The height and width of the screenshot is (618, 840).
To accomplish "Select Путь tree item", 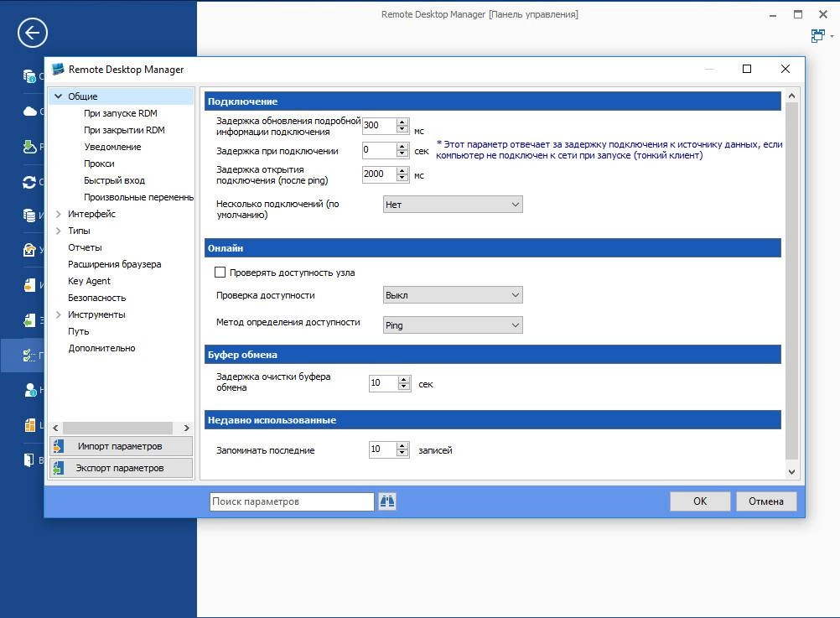I will 78,331.
